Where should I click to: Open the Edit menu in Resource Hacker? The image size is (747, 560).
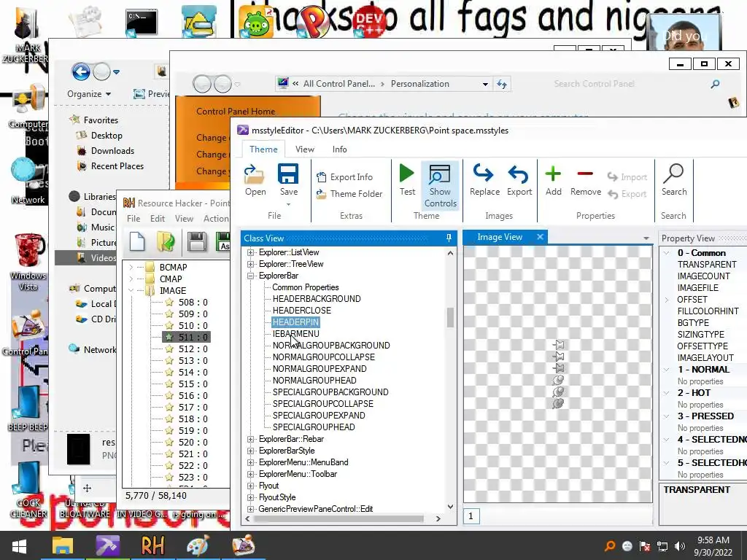pos(158,219)
